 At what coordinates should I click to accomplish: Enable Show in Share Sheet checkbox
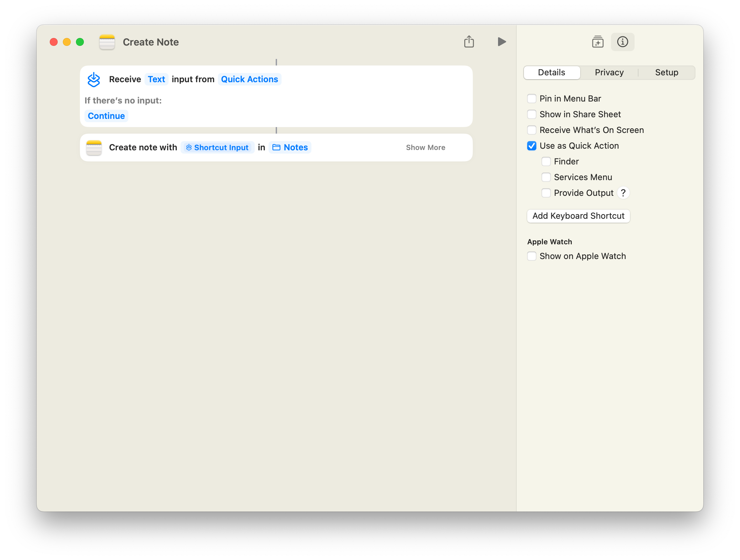tap(531, 114)
